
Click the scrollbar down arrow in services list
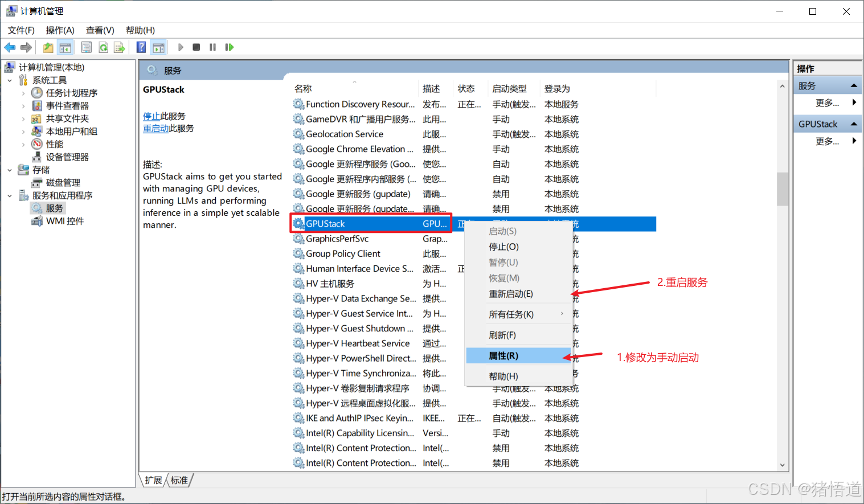tap(783, 465)
